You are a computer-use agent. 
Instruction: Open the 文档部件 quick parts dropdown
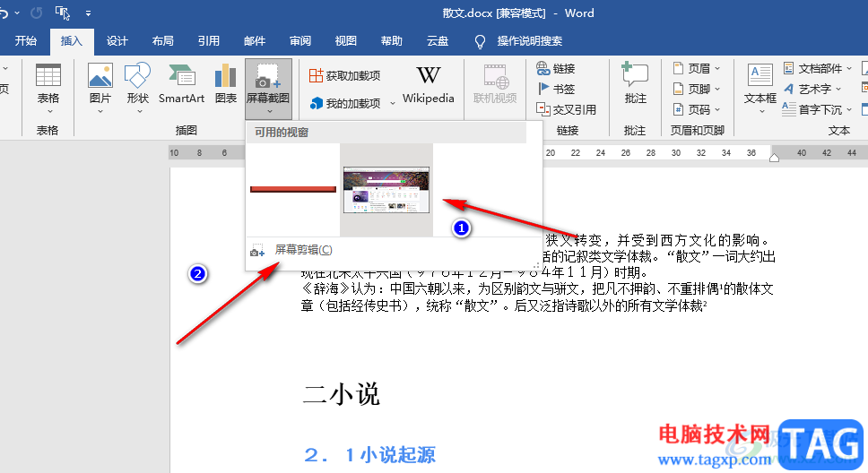point(818,69)
